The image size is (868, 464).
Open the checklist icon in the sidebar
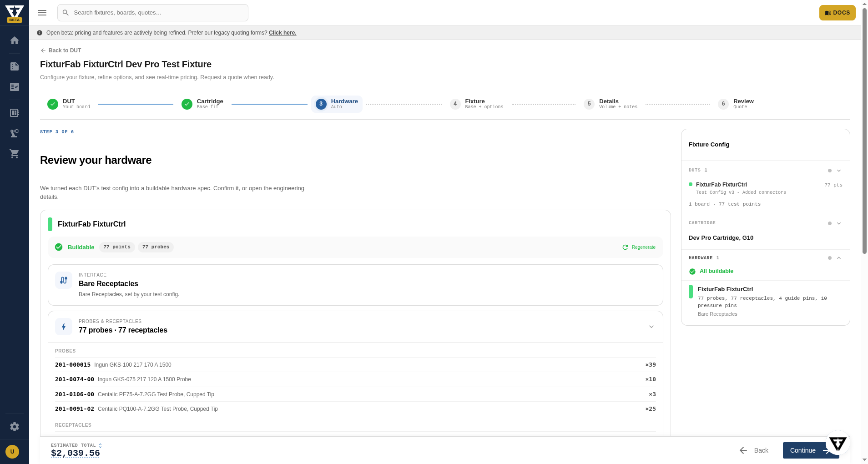click(x=15, y=87)
